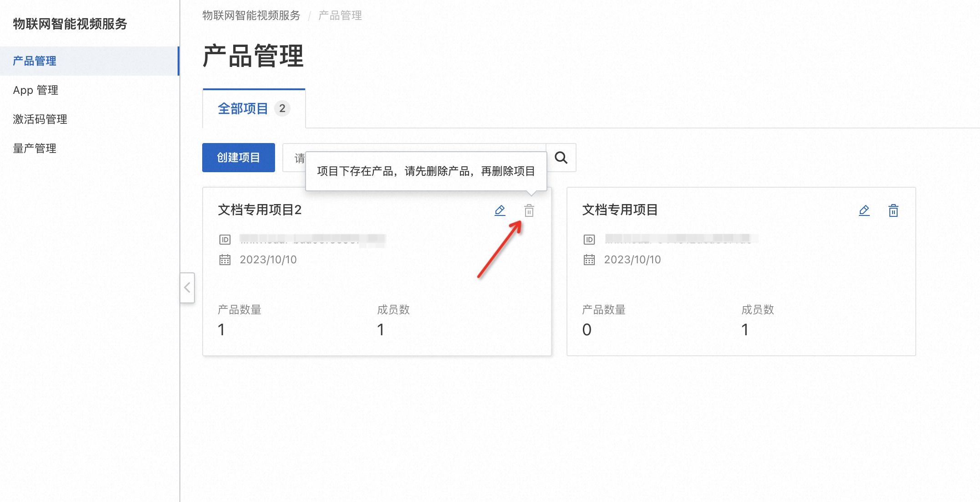Click 物联网智能视频服务 breadcrumb link

click(251, 15)
